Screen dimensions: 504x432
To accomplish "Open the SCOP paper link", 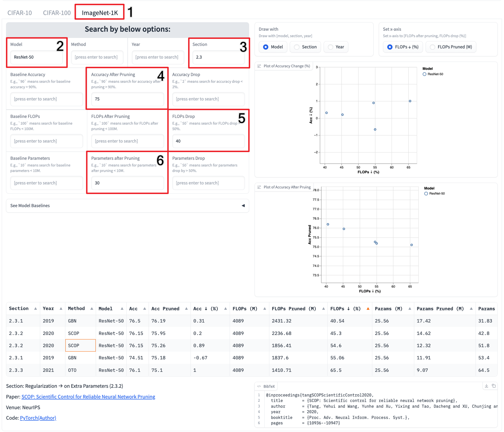I will (88, 397).
